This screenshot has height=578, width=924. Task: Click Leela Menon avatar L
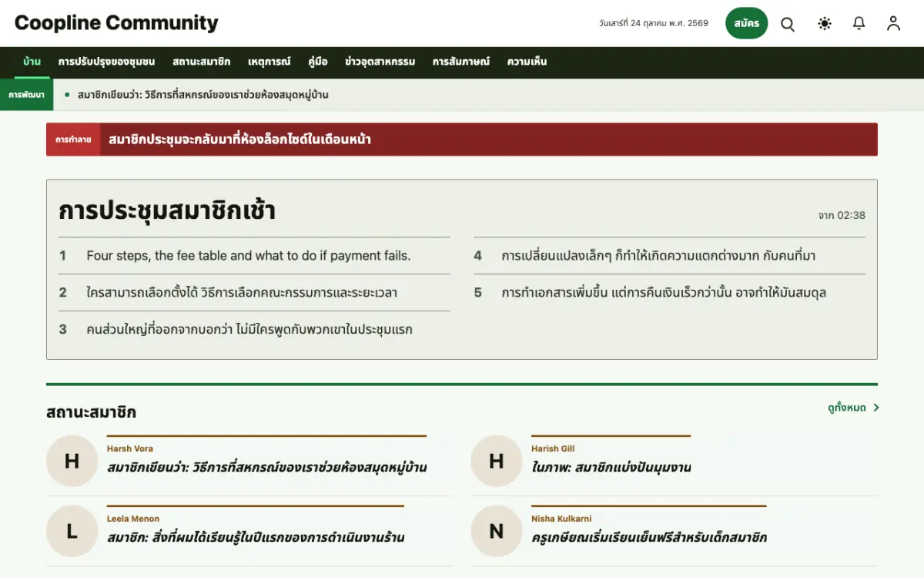point(72,531)
